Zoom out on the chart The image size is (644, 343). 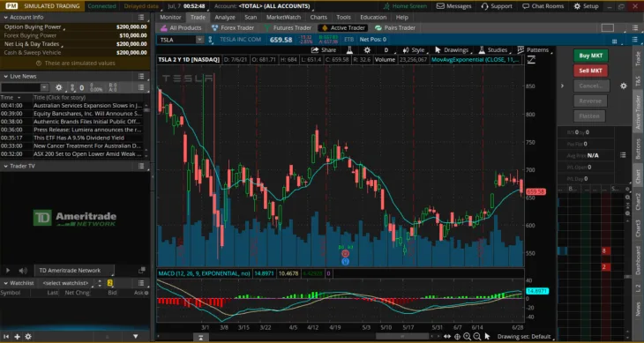477,337
